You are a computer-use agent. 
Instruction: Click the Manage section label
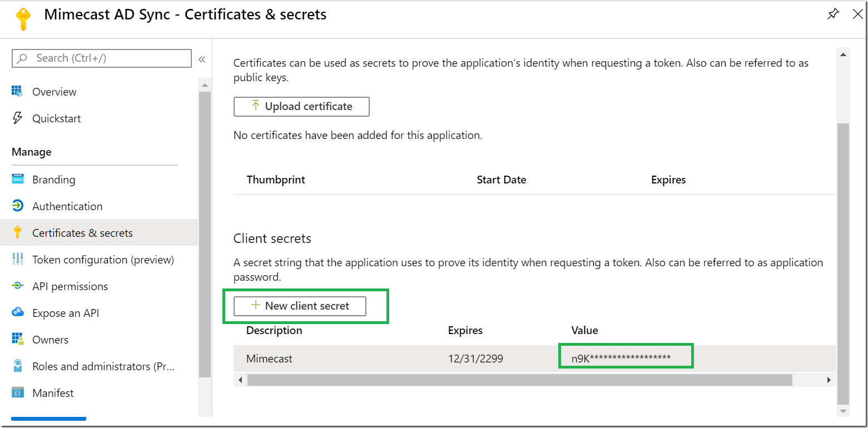31,152
